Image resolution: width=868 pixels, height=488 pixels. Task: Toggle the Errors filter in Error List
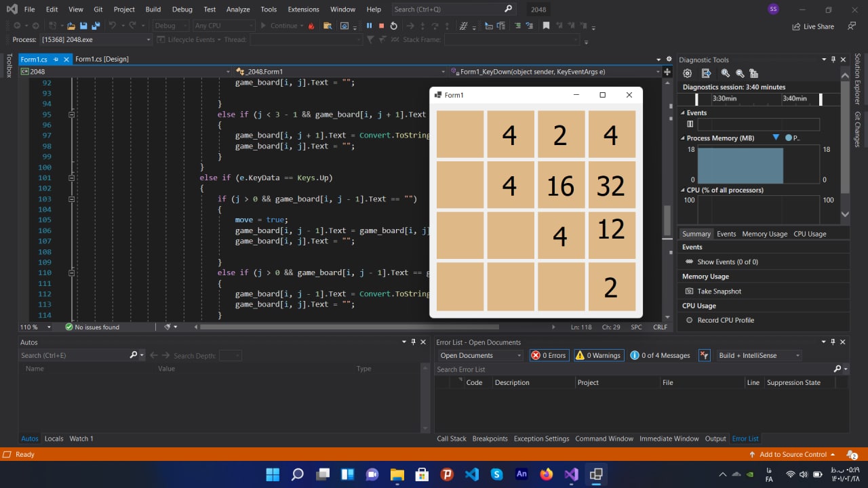(549, 355)
